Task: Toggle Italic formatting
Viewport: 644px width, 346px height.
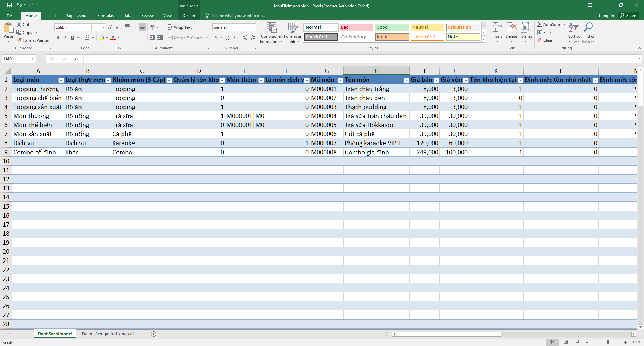Action: [x=65, y=38]
